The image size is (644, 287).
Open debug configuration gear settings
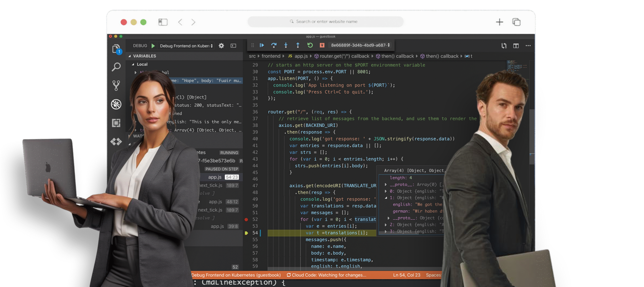point(221,46)
